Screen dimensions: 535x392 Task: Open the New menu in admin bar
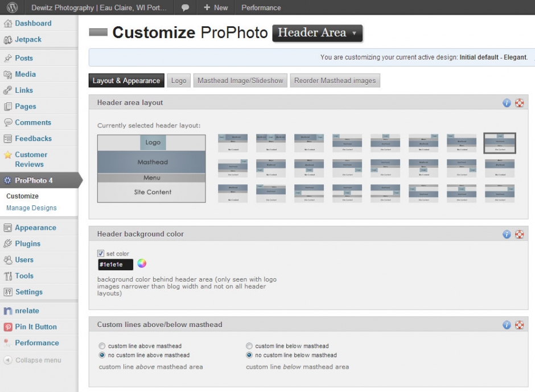[x=216, y=7]
